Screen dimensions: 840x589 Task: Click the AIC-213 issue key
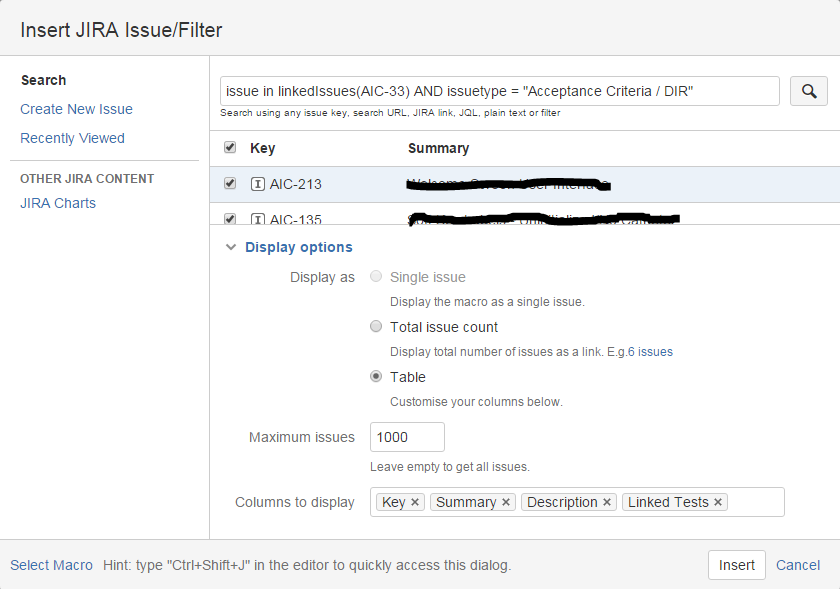click(x=296, y=184)
